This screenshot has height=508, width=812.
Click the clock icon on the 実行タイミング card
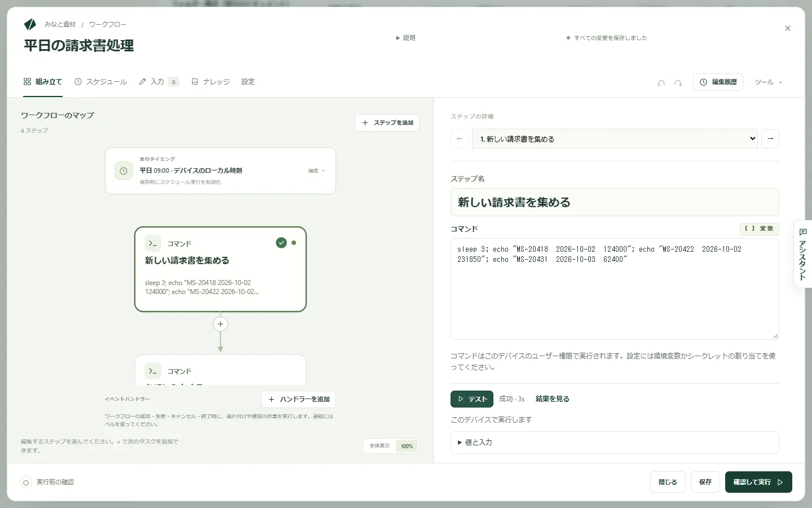coord(123,171)
